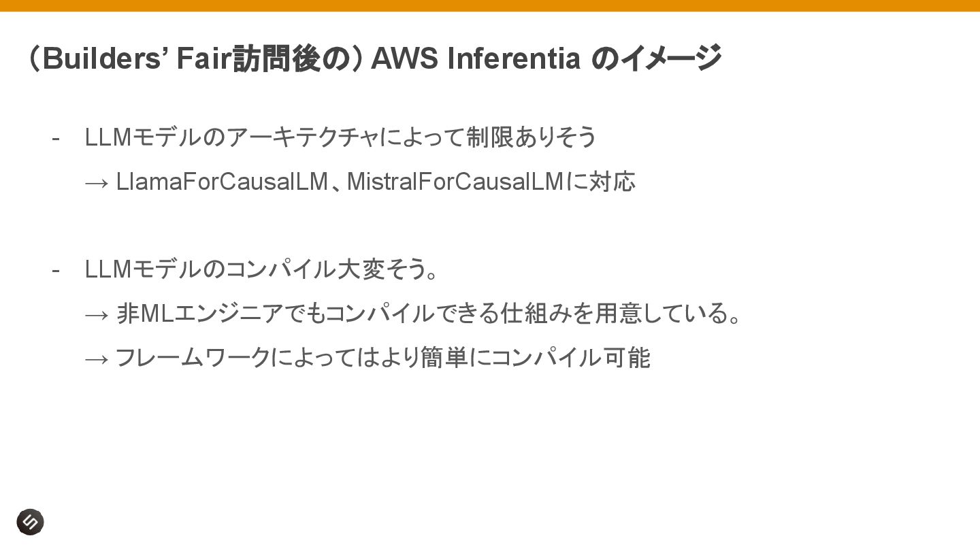
Task: Click the arrow before LlamaForCausalLM
Action: pyautogui.click(x=97, y=183)
